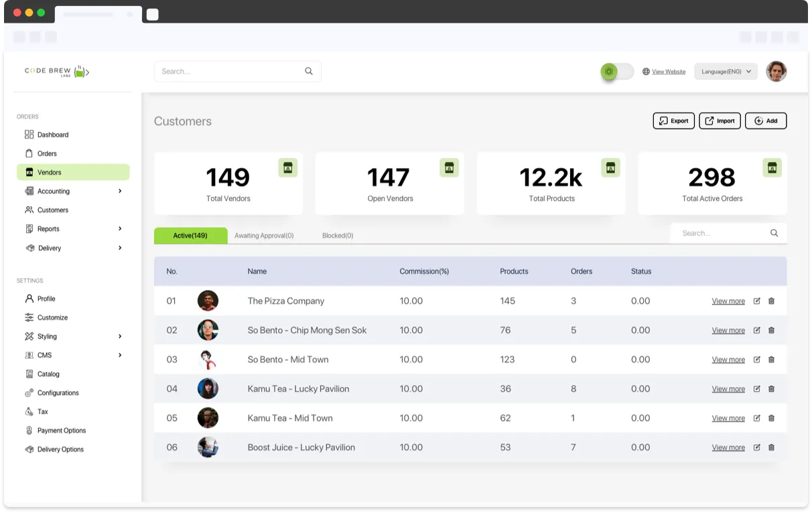Delete Kamu Tea - Mid Town using trash icon
The height and width of the screenshot is (513, 812).
point(771,419)
